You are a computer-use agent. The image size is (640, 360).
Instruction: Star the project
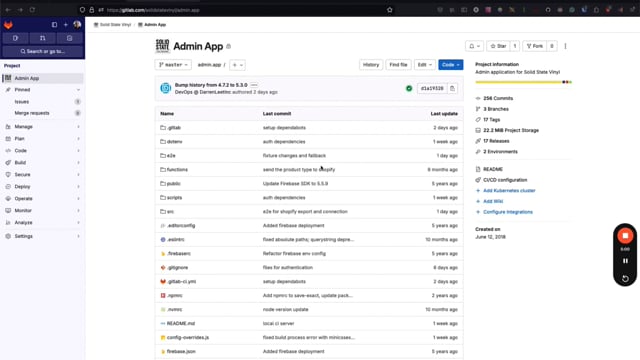click(x=498, y=46)
